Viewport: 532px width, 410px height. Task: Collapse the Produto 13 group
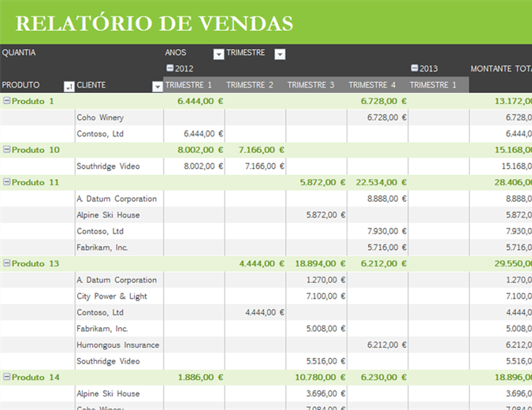point(7,263)
